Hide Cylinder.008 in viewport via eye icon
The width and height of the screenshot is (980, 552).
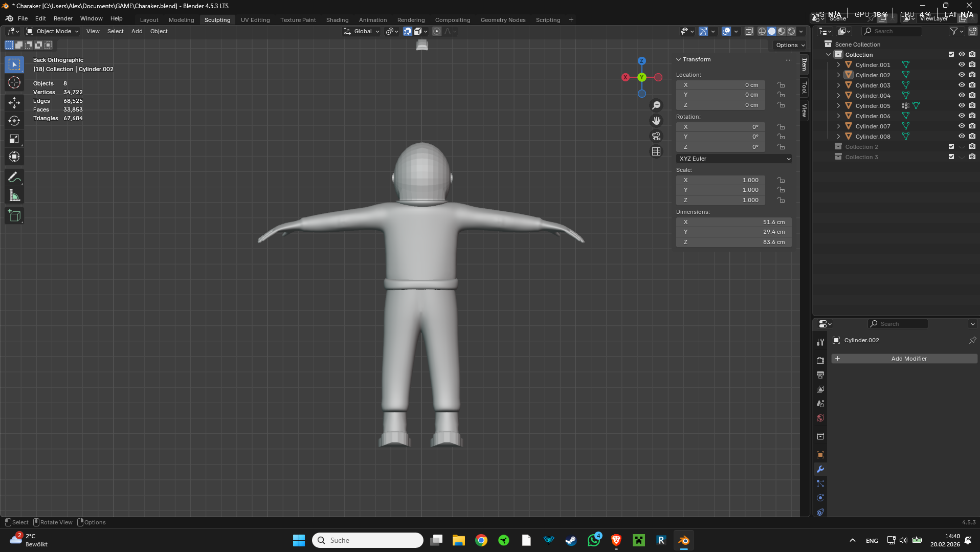(962, 137)
